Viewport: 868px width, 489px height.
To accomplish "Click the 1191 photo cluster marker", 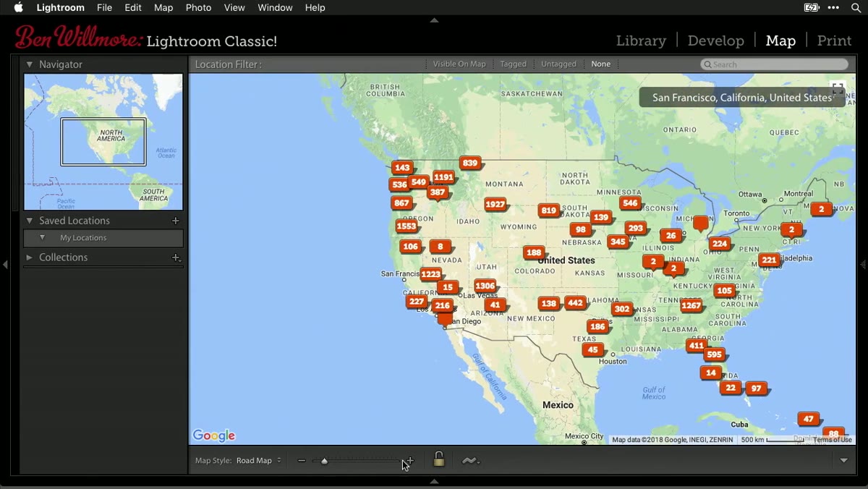I will [443, 177].
